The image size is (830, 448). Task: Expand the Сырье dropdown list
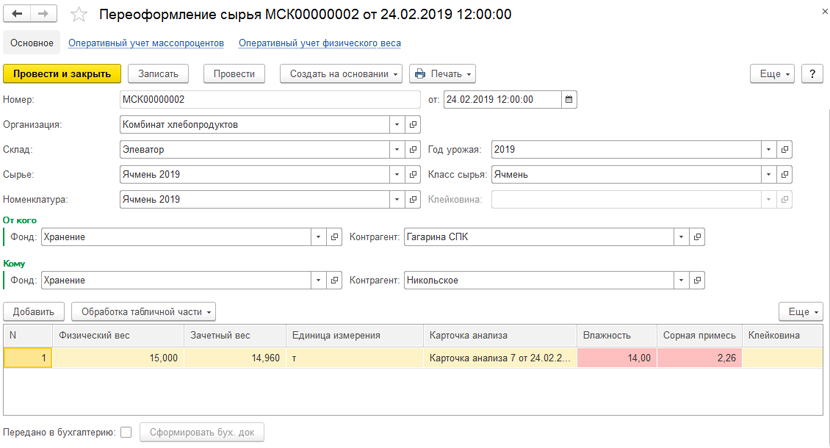(x=397, y=174)
